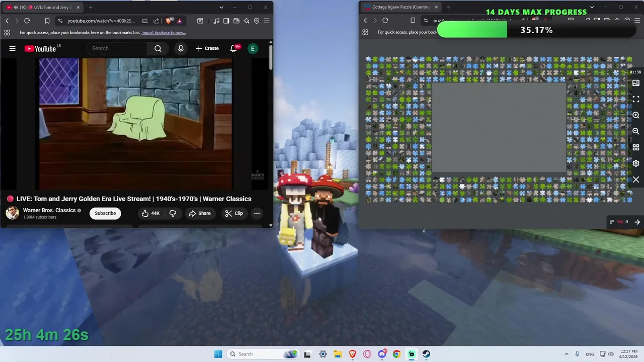Open Leo AI sparkle icon in YouTube window
Viewport: 644px width, 362px height.
[x=247, y=21]
